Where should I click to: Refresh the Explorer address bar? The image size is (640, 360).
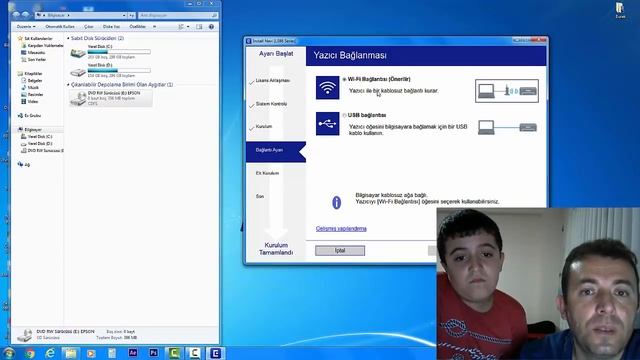pos(131,16)
